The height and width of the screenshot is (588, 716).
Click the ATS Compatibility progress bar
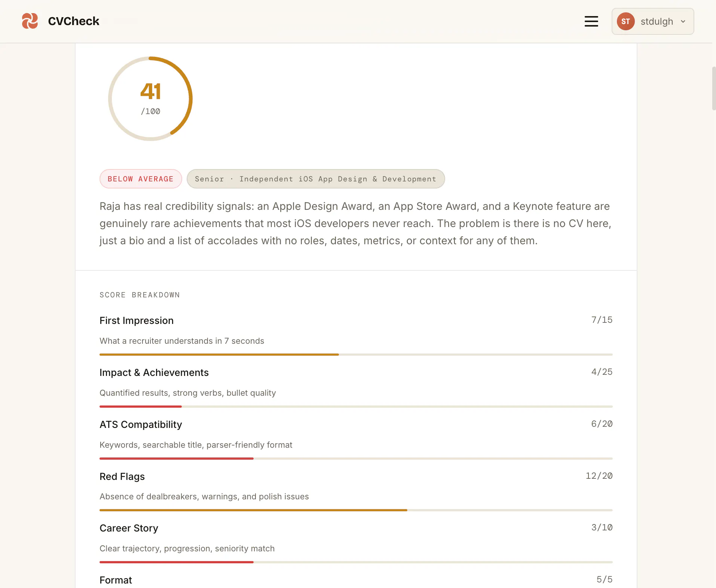point(356,458)
